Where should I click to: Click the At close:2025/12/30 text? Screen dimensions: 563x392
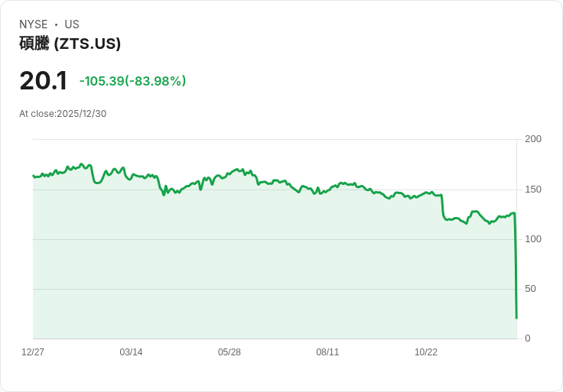63,114
